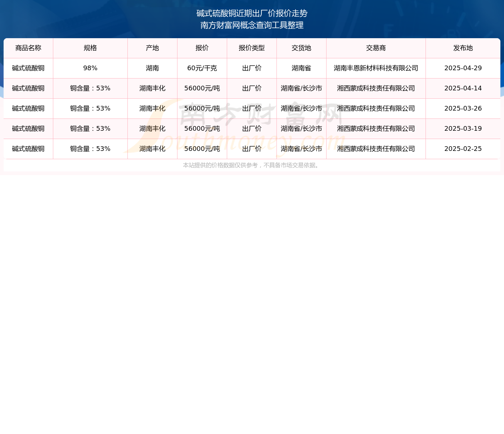The height and width of the screenshot is (434, 504).
Task: Click the 湖南丰恩新材料科技有限公司 dealer cell
Action: 376,68
